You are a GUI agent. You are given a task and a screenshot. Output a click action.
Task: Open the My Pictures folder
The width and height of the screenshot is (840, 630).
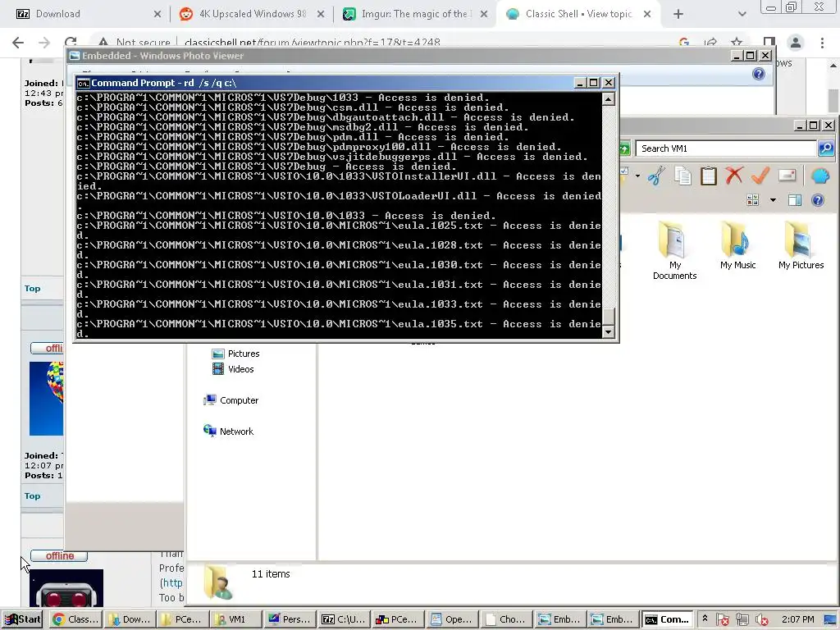click(801, 246)
